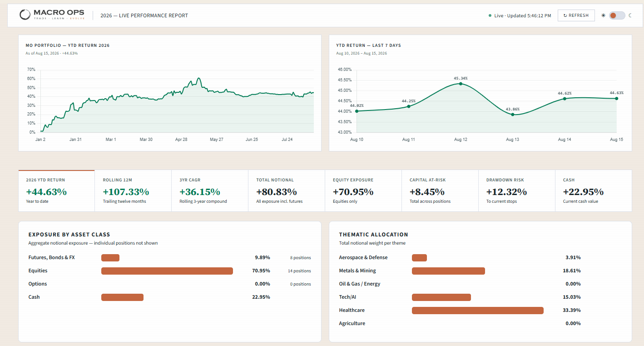Click the sun light-mode icon
Image resolution: width=644 pixels, height=346 pixels.
tap(603, 15)
